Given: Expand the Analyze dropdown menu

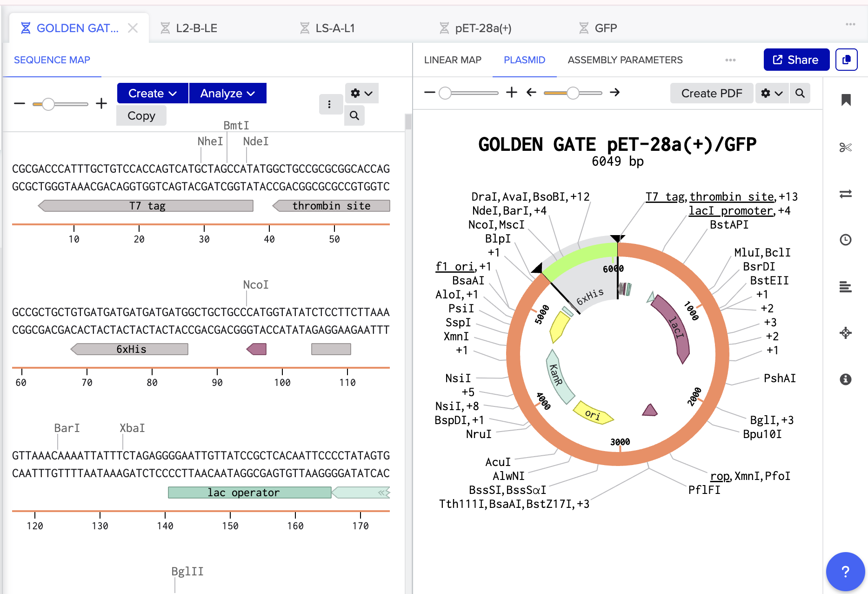Looking at the screenshot, I should click(x=227, y=93).
